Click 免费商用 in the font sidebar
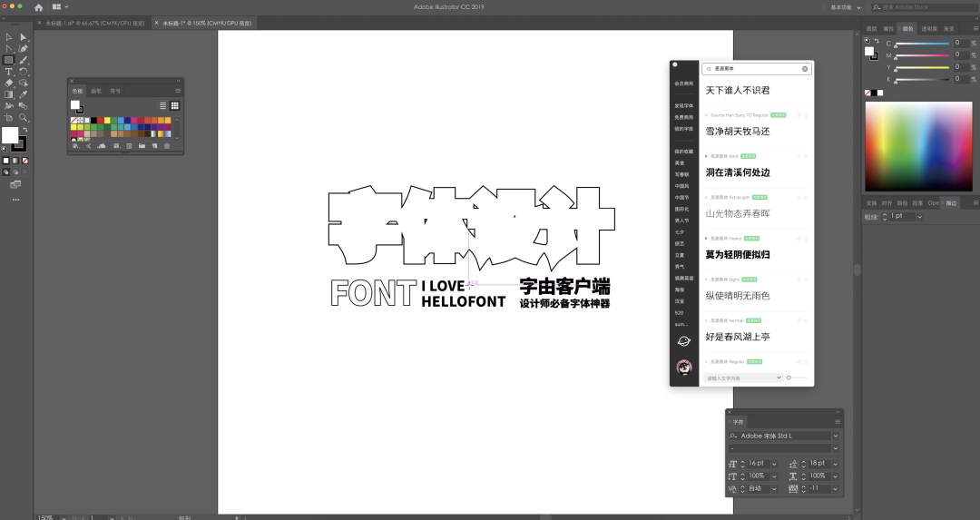The height and width of the screenshot is (520, 980). [x=683, y=117]
